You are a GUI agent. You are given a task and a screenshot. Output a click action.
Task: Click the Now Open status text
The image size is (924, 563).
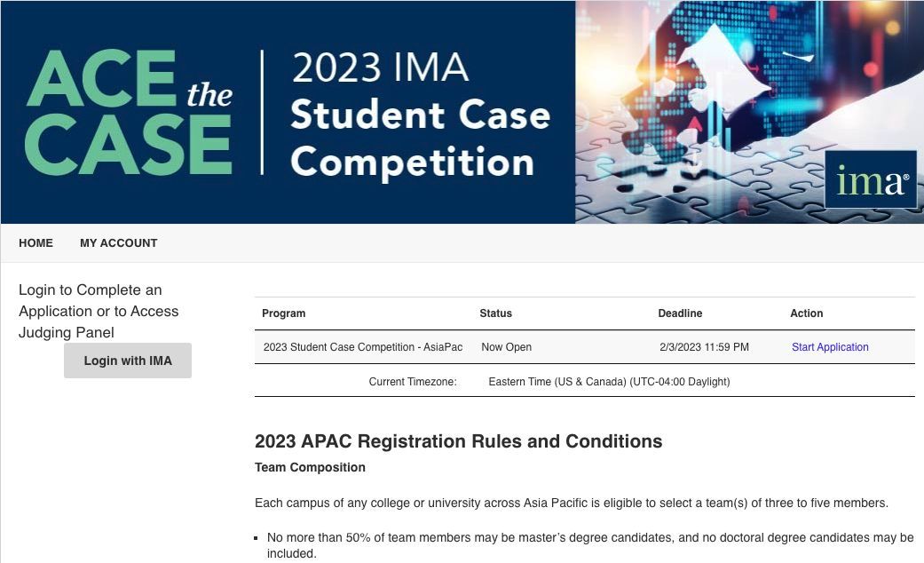pyautogui.click(x=506, y=347)
